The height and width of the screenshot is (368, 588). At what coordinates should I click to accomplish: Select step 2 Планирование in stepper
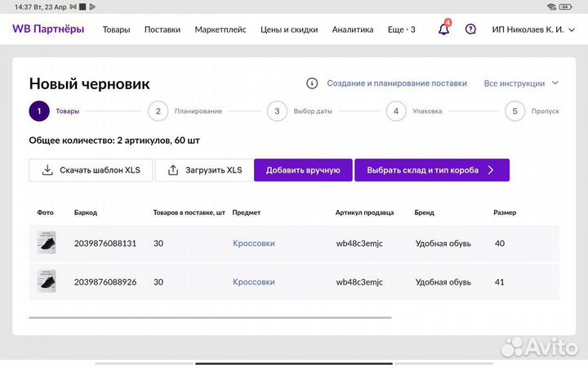(x=158, y=111)
